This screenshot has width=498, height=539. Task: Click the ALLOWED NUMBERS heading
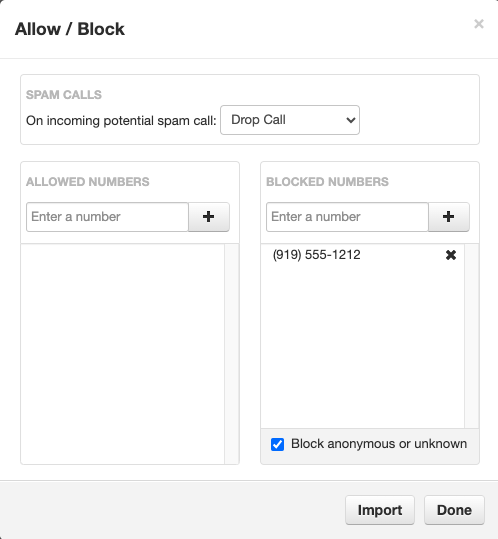(x=88, y=182)
